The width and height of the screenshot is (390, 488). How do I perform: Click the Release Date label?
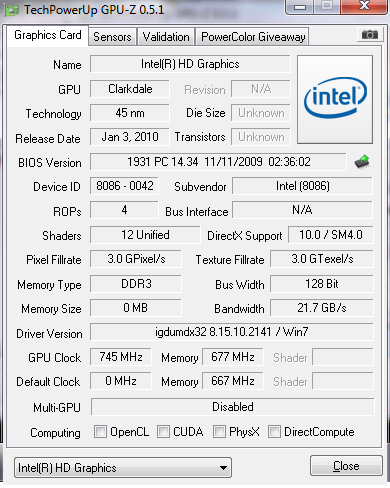click(x=48, y=139)
